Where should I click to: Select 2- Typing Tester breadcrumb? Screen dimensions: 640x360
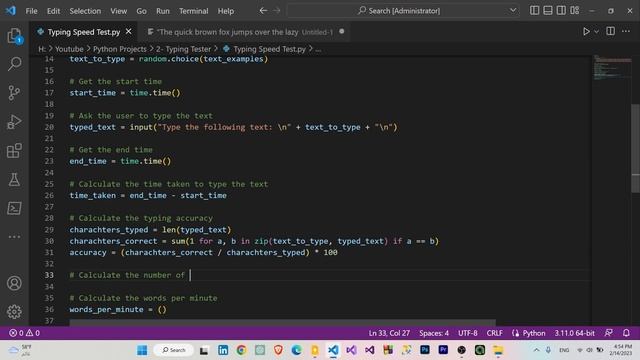[183, 49]
